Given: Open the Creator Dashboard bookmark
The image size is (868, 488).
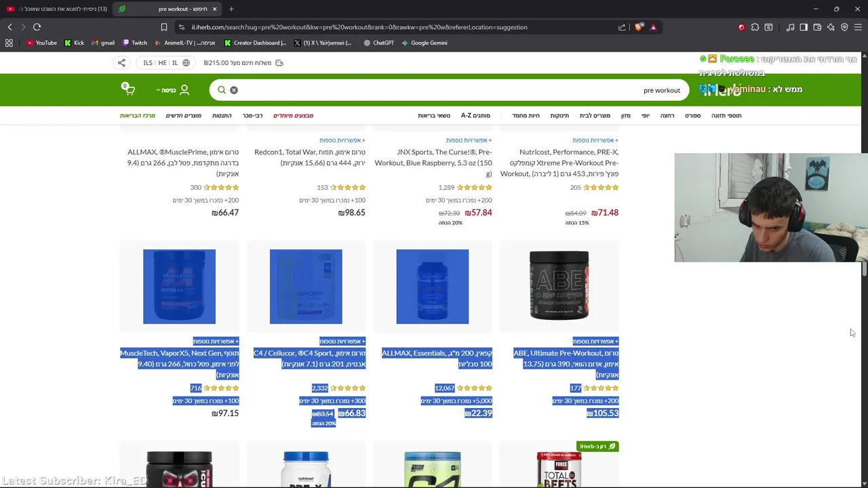Looking at the screenshot, I should [x=255, y=43].
